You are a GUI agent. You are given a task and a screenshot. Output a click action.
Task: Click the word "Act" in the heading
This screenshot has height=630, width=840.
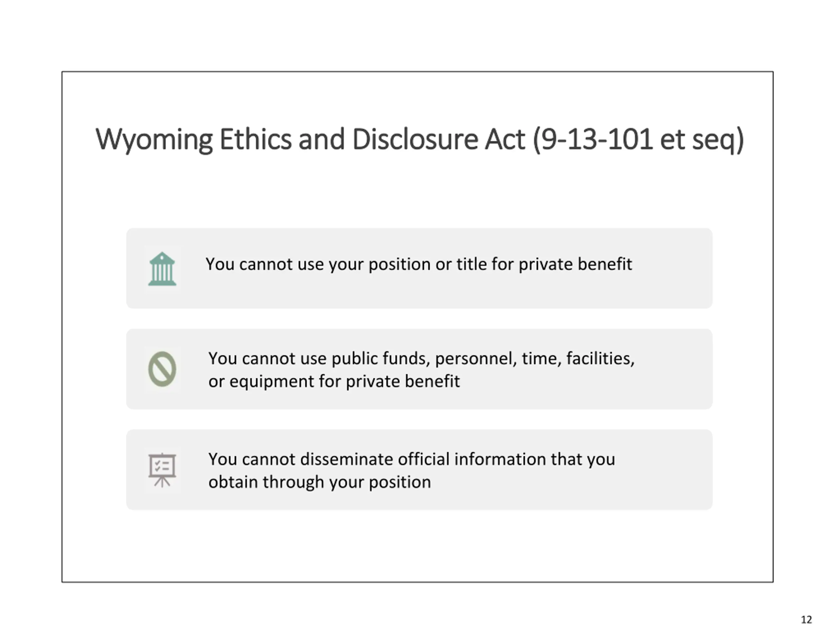click(x=505, y=139)
